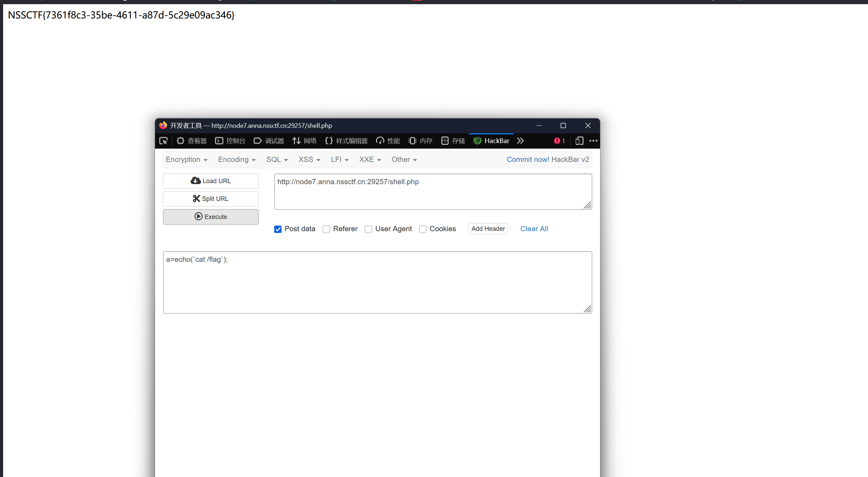Open the 性能 performance tab

click(388, 141)
